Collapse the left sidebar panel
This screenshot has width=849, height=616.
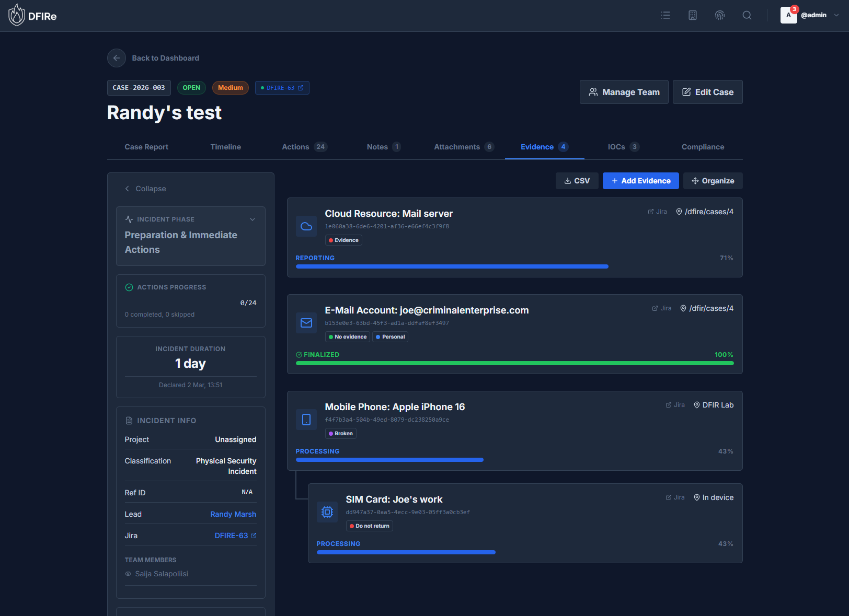click(145, 189)
